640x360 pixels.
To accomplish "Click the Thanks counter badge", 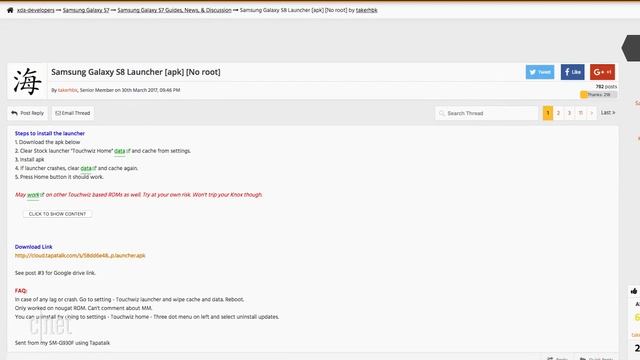I will click(x=598, y=94).
